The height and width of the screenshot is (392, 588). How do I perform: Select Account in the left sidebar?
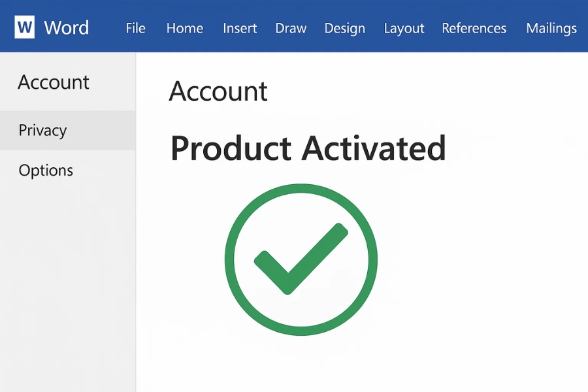click(54, 82)
